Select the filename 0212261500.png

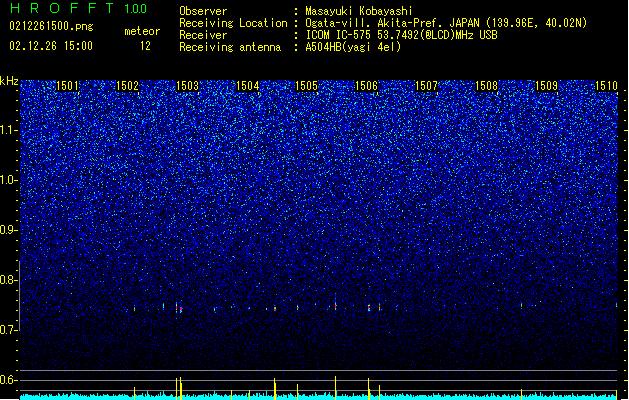pos(51,26)
